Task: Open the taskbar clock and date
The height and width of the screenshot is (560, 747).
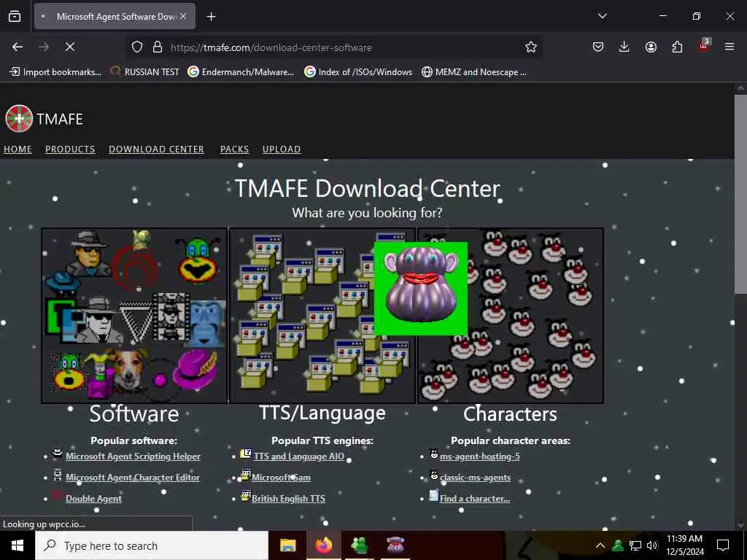Action: pos(684,545)
